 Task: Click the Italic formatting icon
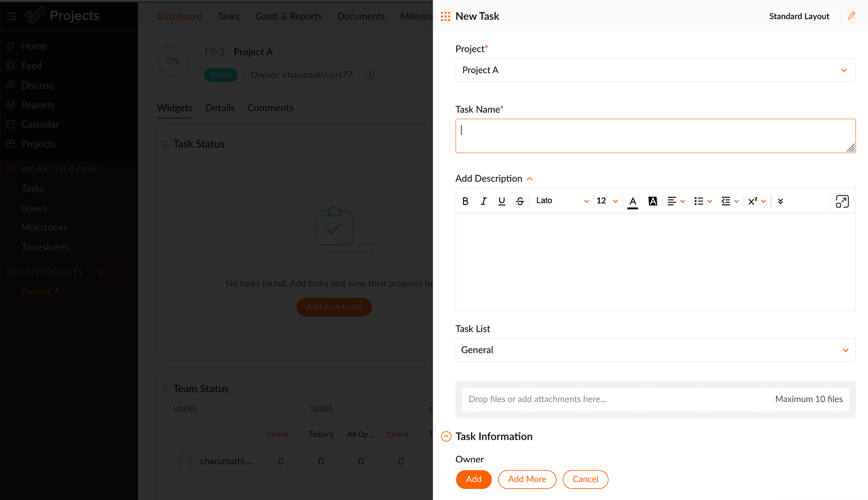(484, 200)
